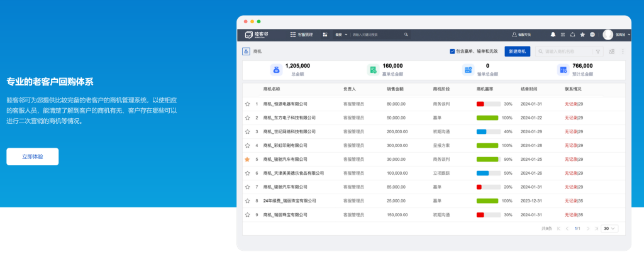This screenshot has width=644, height=269.
Task: Switch layout with the grid view icon
Action: click(612, 52)
